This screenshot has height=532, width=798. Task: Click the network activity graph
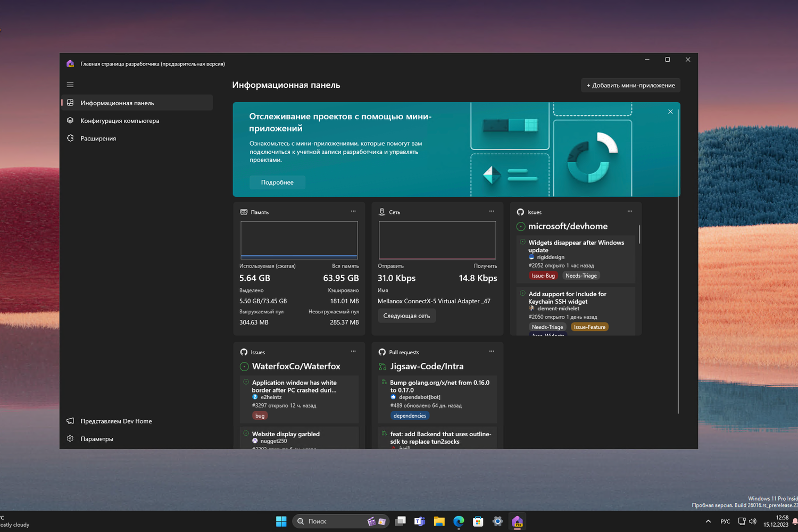pos(437,240)
